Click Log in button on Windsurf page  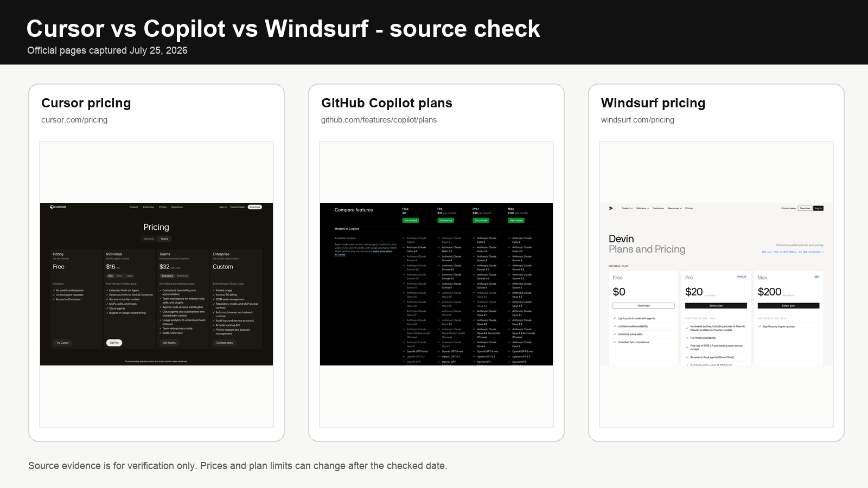coord(818,208)
